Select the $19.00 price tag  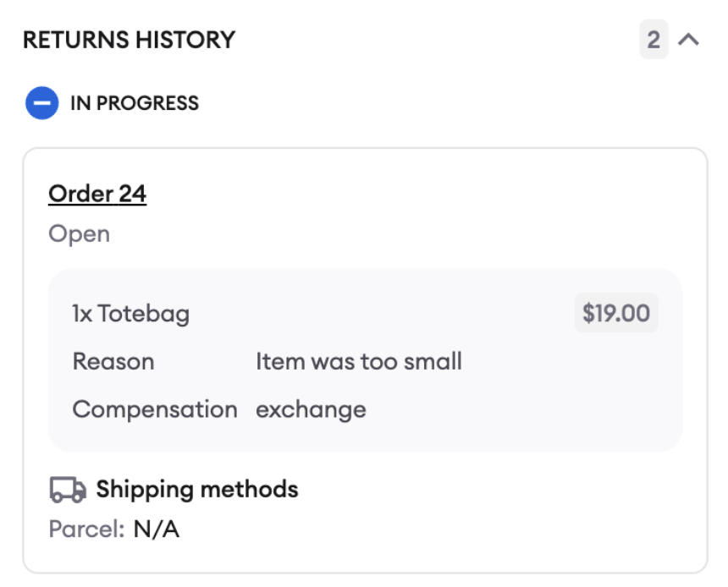[616, 313]
